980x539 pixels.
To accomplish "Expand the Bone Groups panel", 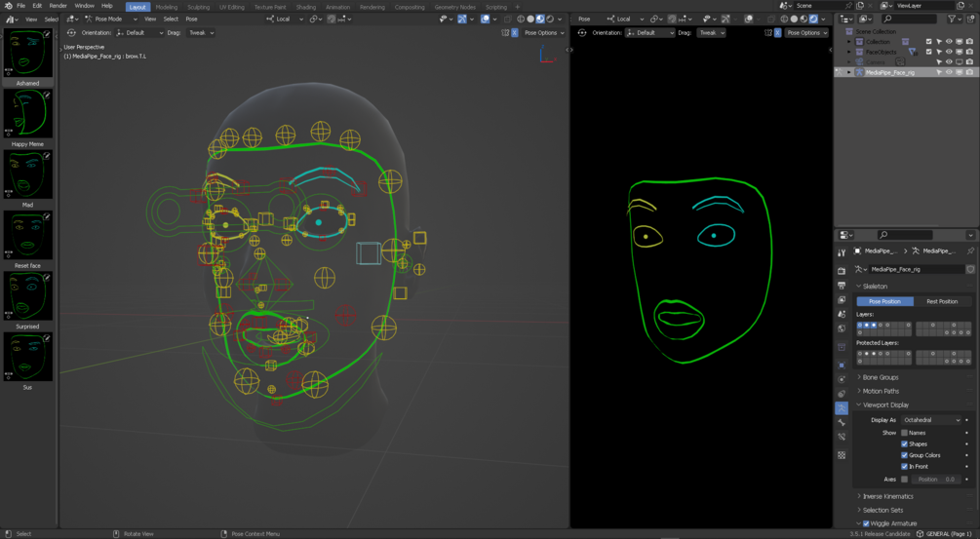I will [880, 377].
